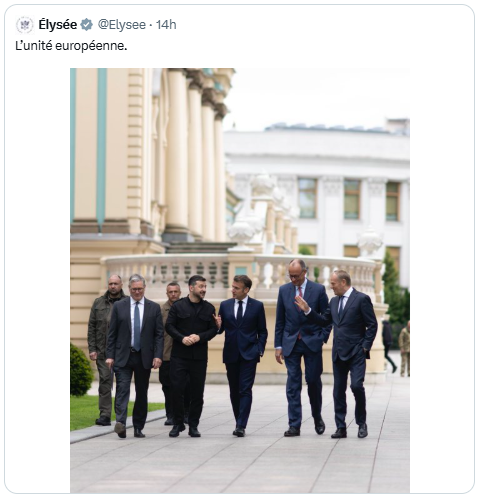Screen dimensions: 478x500
Task: Click the blue verified badge
Action: click(87, 25)
